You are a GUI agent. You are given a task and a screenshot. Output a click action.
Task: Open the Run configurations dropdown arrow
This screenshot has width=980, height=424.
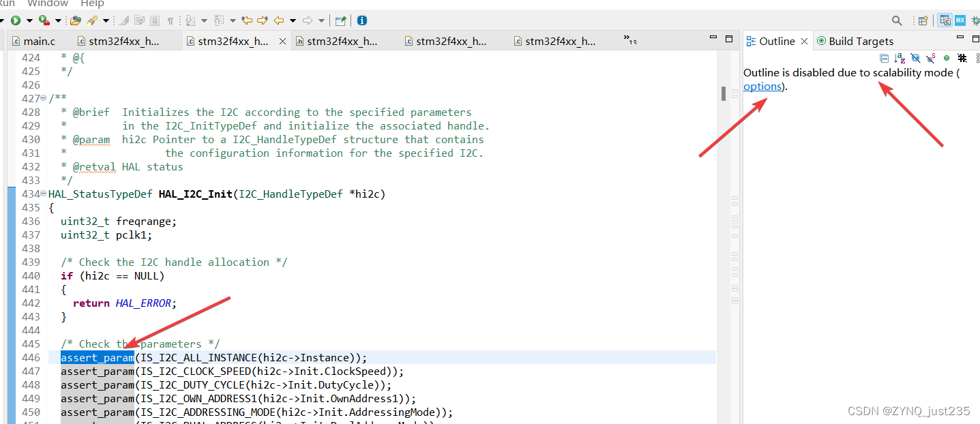[28, 20]
